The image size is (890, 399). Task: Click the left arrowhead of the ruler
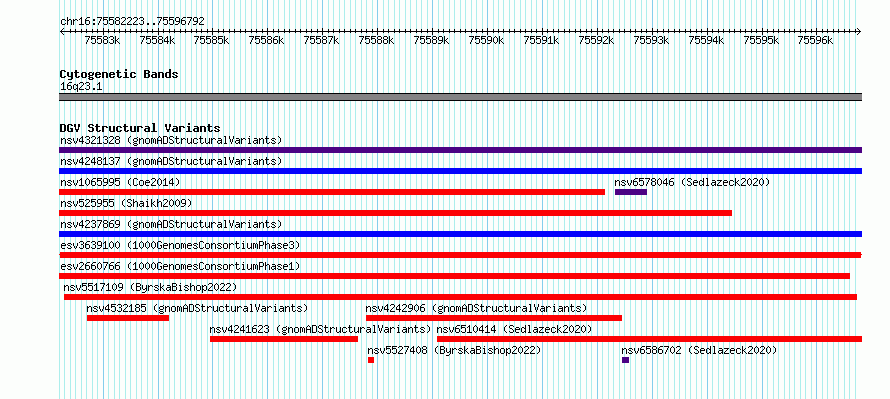tap(61, 31)
